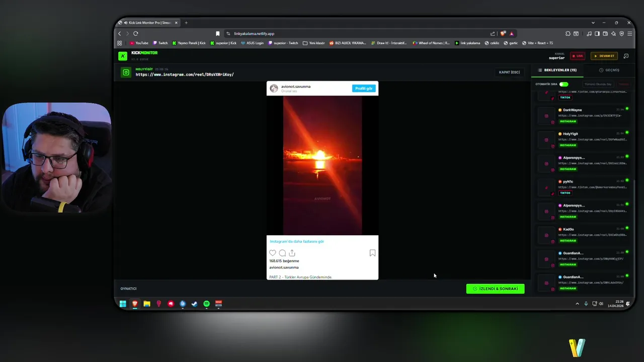Image resolution: width=644 pixels, height=362 pixels.
Task: Open the Leo AI sparkle icon
Action: 613,34
